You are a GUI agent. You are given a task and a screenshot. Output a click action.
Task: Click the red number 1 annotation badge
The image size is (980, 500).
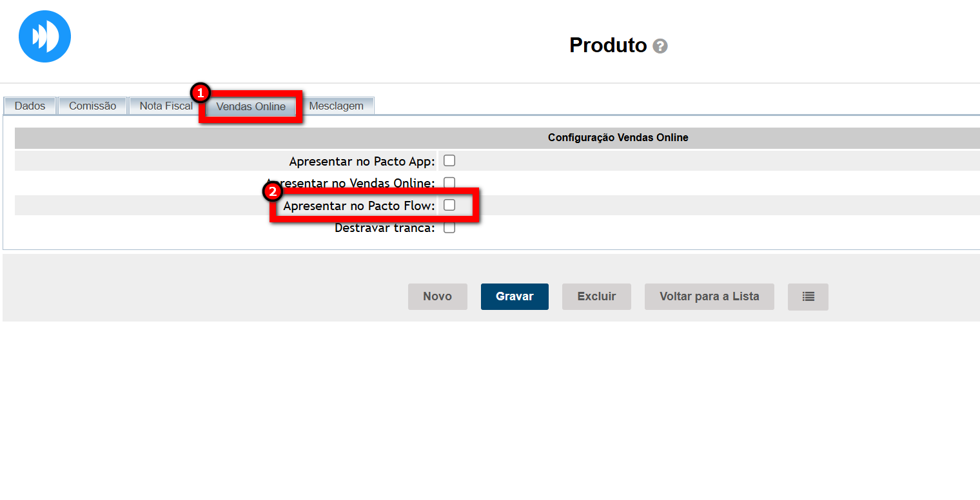click(x=201, y=93)
